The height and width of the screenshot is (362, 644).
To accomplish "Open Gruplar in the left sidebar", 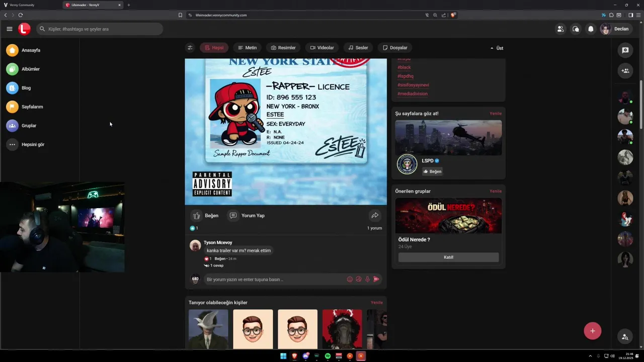I will pyautogui.click(x=22, y=126).
